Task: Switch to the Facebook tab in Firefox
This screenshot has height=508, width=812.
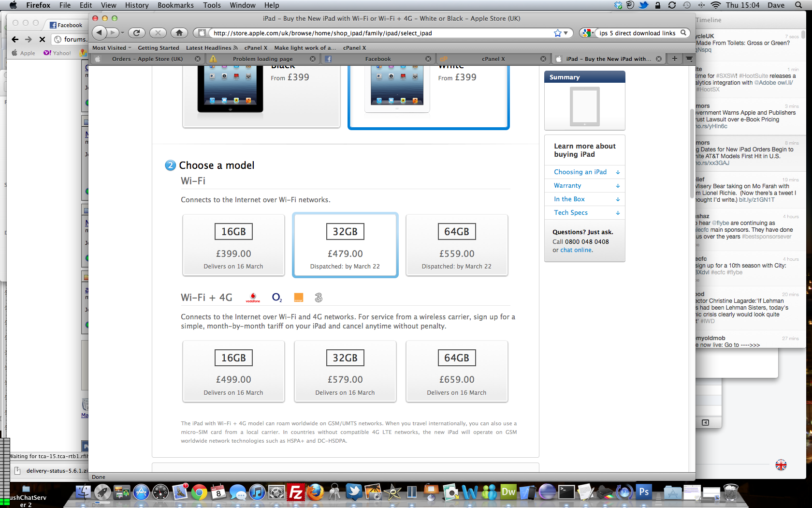Action: [378, 59]
